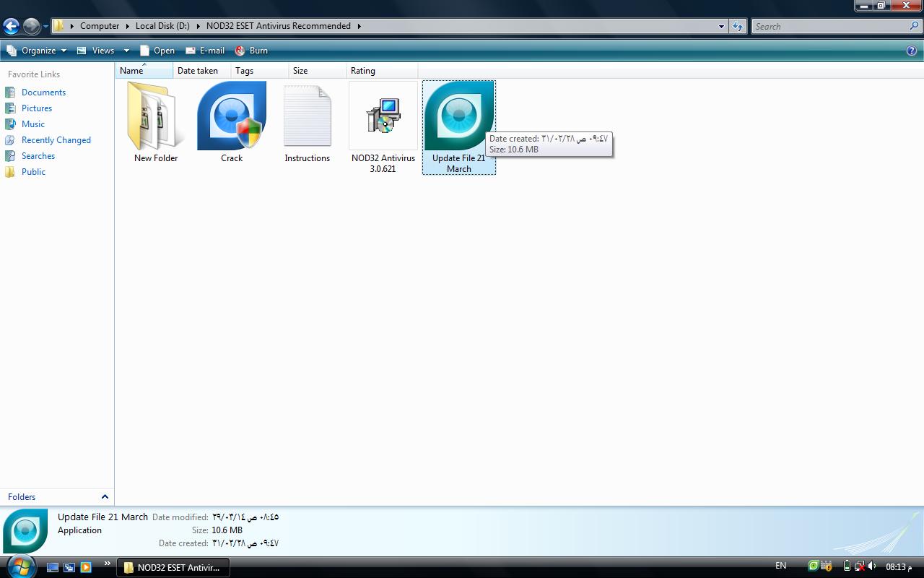The width and height of the screenshot is (924, 578).
Task: Click the Back navigation arrow
Action: pos(11,27)
